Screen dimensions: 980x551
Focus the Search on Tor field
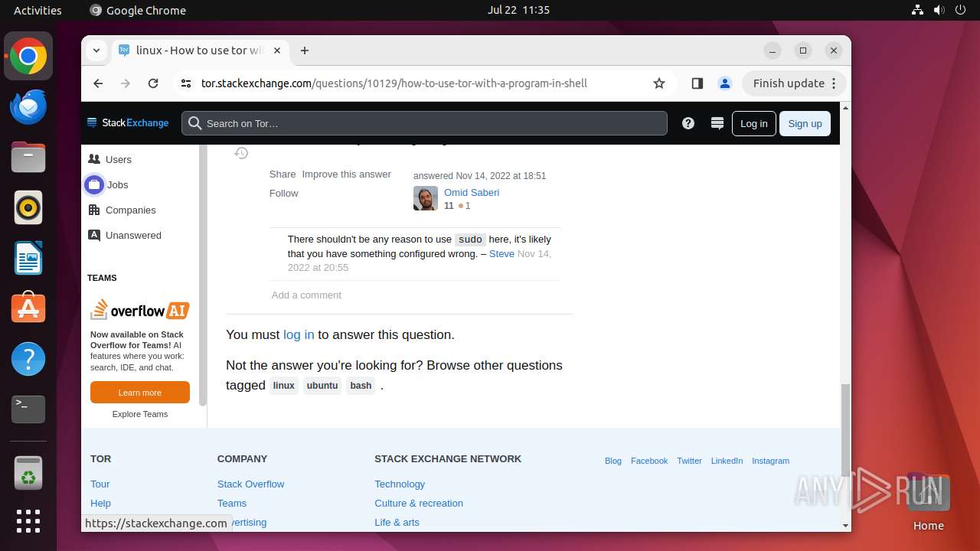pos(424,123)
